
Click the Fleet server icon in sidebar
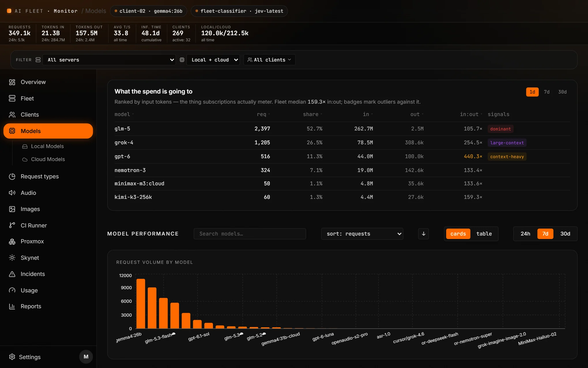(x=12, y=98)
